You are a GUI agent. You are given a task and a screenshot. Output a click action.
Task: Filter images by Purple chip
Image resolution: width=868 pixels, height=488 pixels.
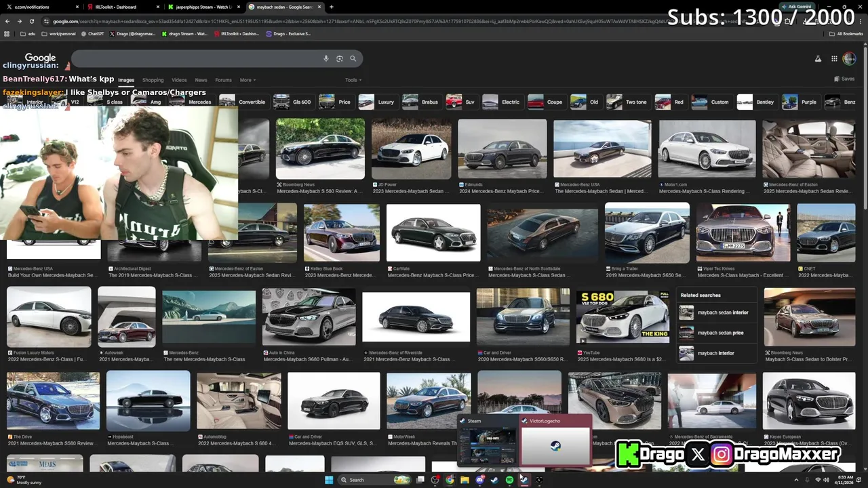(800, 102)
